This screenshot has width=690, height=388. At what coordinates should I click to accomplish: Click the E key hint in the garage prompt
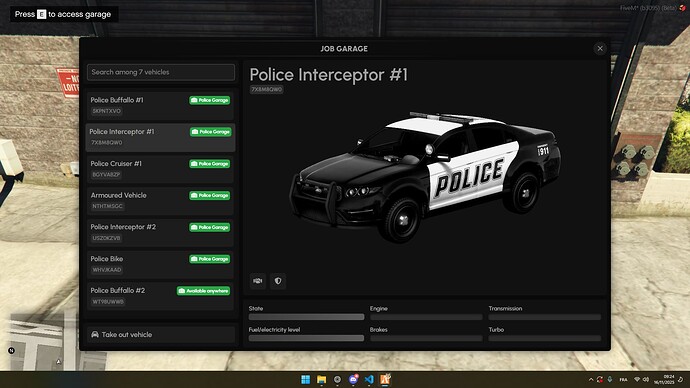coord(41,15)
